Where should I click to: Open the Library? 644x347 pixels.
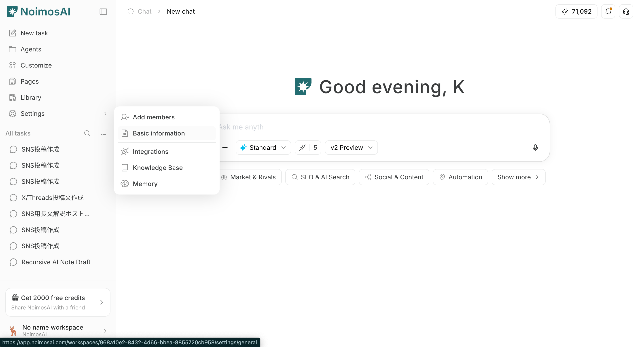pyautogui.click(x=58, y=97)
